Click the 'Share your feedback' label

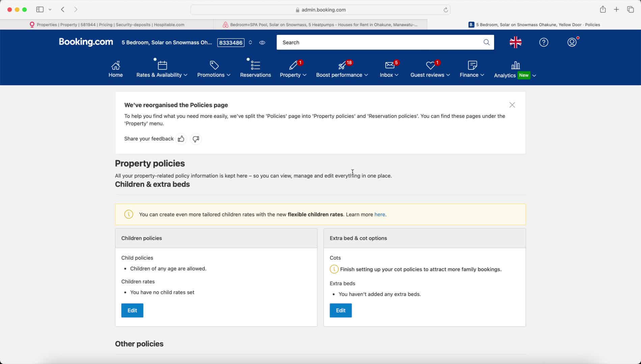point(149,139)
